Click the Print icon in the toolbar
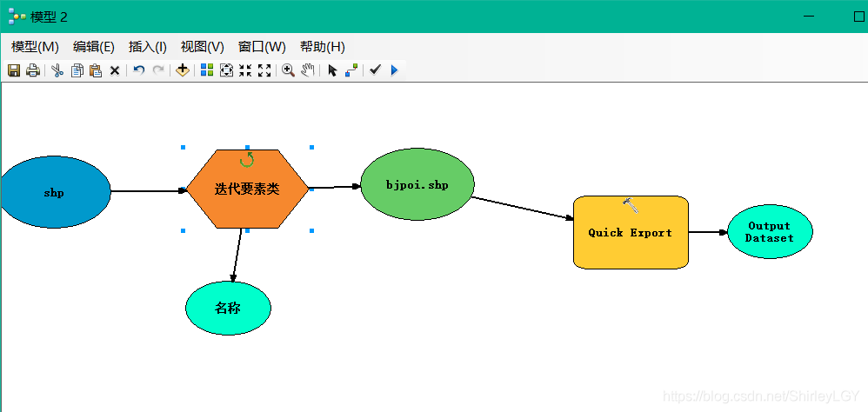The height and width of the screenshot is (412, 868). tap(33, 70)
